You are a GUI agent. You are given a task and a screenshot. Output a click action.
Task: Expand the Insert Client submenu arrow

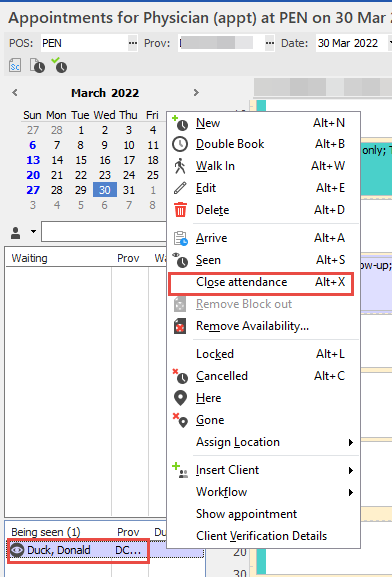click(351, 470)
